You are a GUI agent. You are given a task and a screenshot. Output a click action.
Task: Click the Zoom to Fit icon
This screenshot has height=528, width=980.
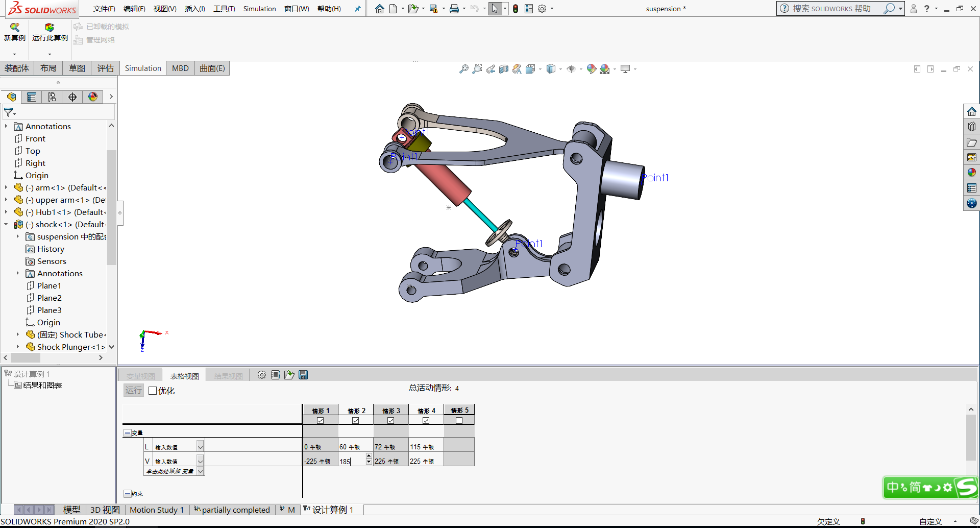463,69
